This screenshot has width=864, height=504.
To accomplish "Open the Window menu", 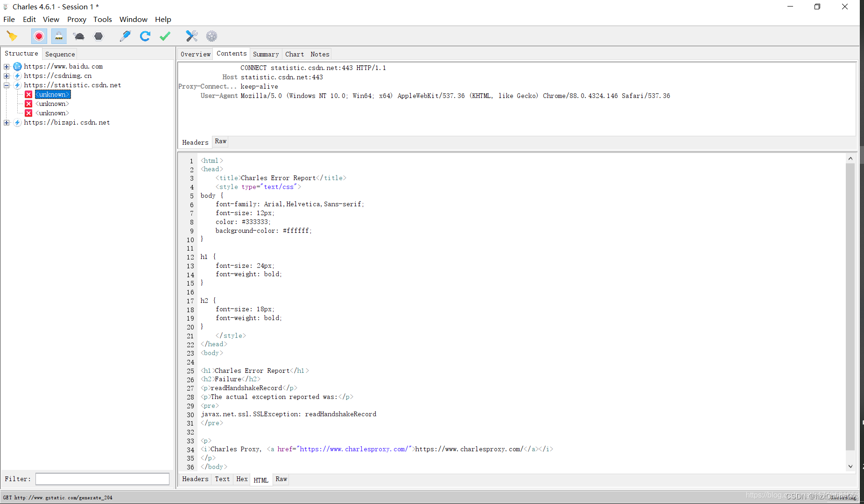I will click(133, 19).
